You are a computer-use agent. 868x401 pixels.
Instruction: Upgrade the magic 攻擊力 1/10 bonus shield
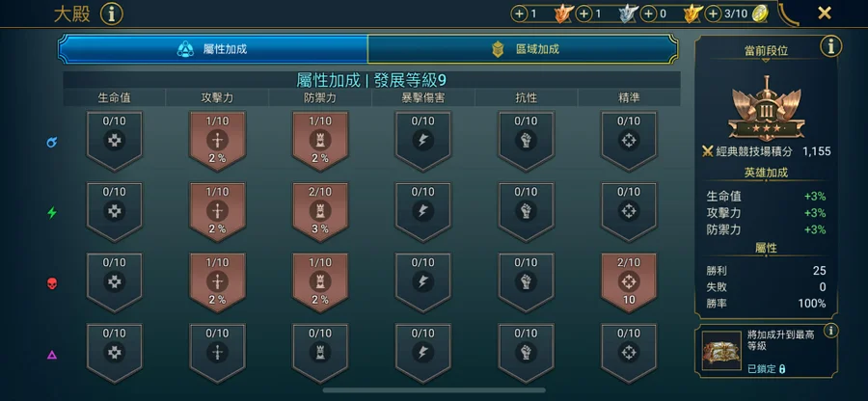[217, 141]
